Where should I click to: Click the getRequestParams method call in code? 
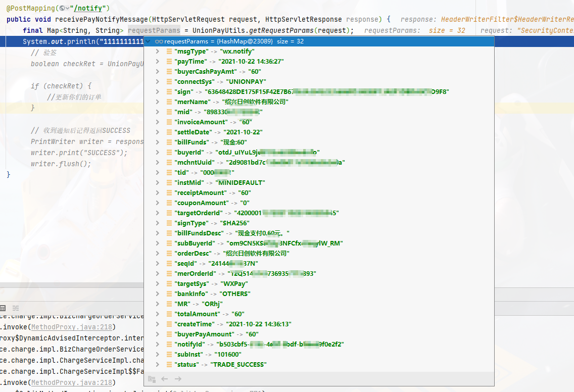coord(281,30)
